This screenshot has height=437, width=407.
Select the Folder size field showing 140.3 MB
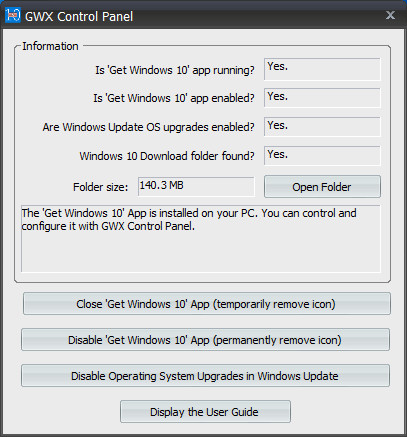[x=196, y=186]
